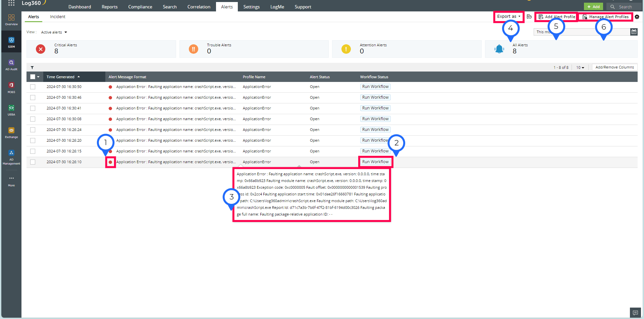Open the UEBA module icon
Image resolution: width=644 pixels, height=319 pixels.
point(11,109)
